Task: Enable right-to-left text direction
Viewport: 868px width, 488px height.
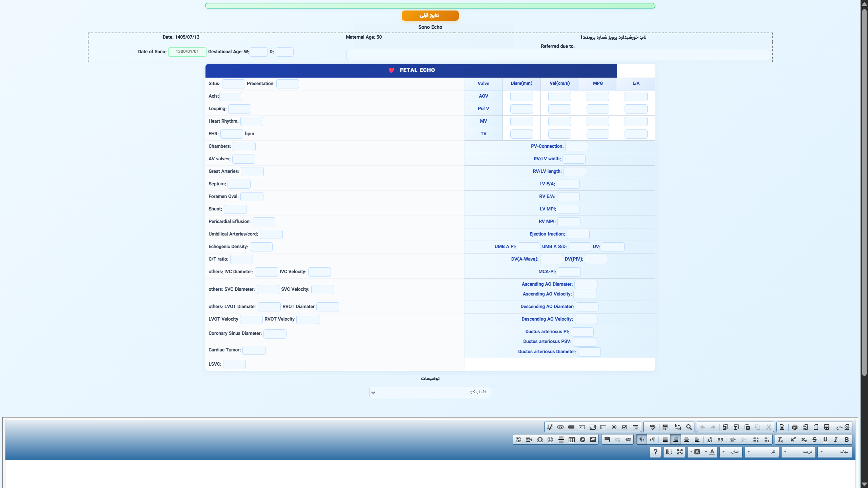Action: click(642, 440)
